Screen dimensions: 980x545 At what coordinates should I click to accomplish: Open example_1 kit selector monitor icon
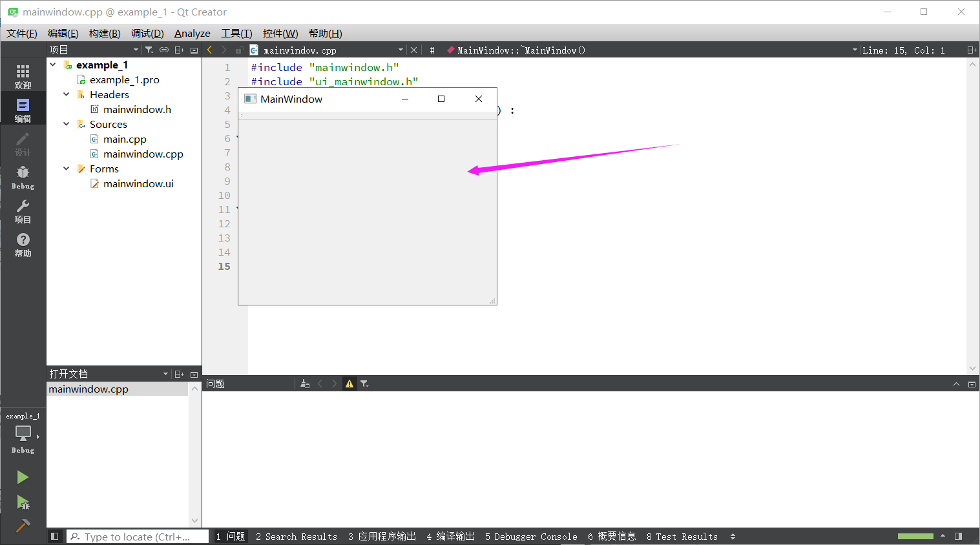pos(23,433)
